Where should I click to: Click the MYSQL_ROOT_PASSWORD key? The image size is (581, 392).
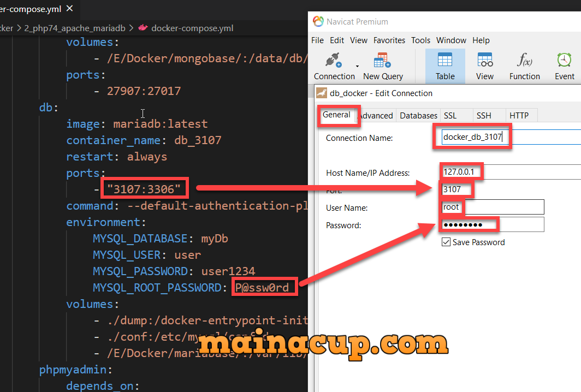157,288
